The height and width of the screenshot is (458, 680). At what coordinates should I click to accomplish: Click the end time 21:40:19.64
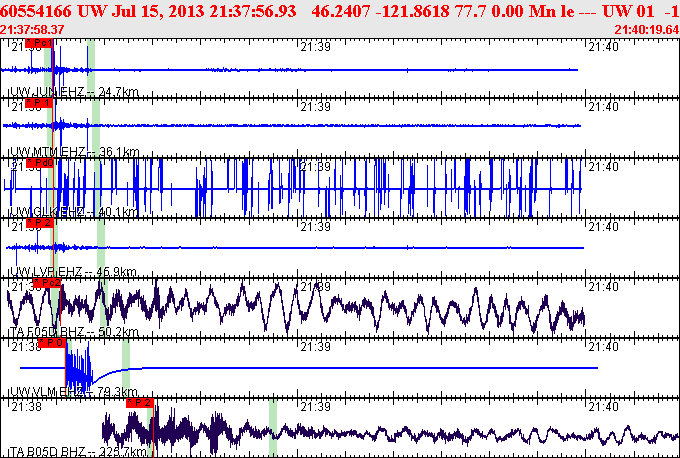tap(647, 29)
